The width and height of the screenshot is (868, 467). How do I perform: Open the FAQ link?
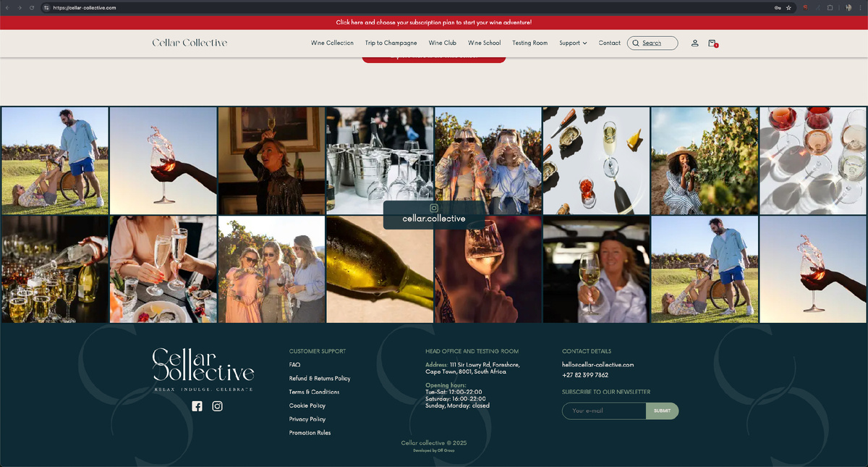click(x=294, y=365)
